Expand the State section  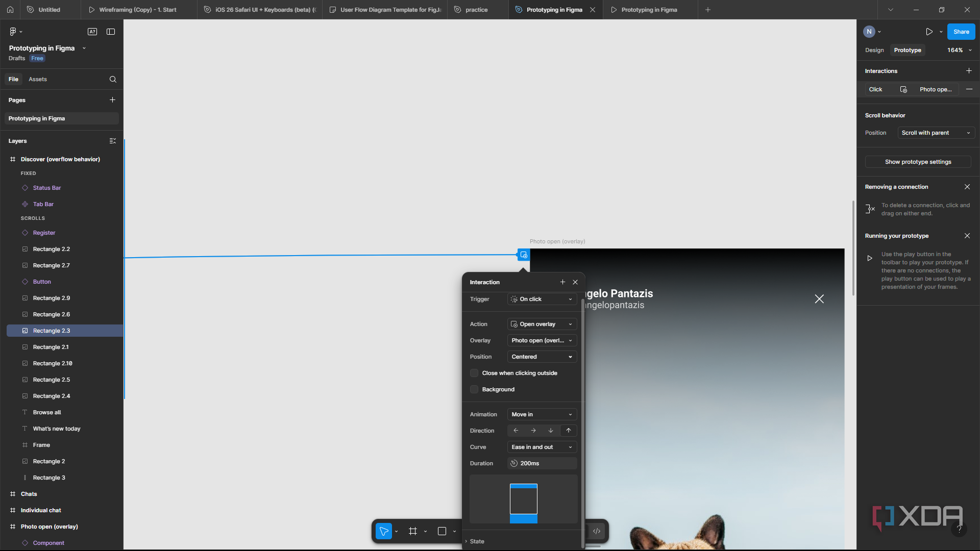click(x=475, y=541)
